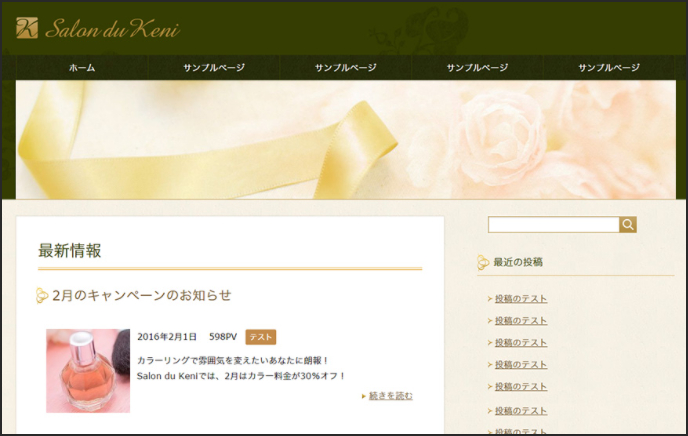The height and width of the screenshot is (436, 688).
Task: Open the 2月のキャンペーンのお知らせ post title
Action: [141, 295]
